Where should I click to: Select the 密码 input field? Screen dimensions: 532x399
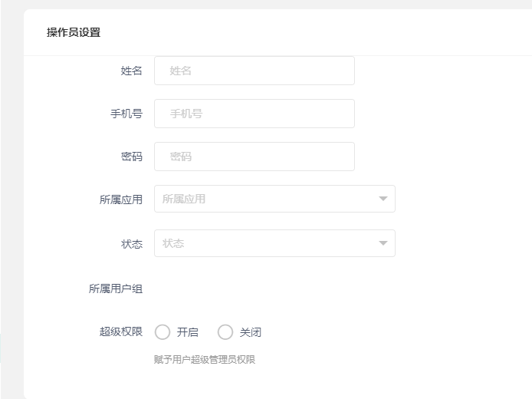coord(254,157)
